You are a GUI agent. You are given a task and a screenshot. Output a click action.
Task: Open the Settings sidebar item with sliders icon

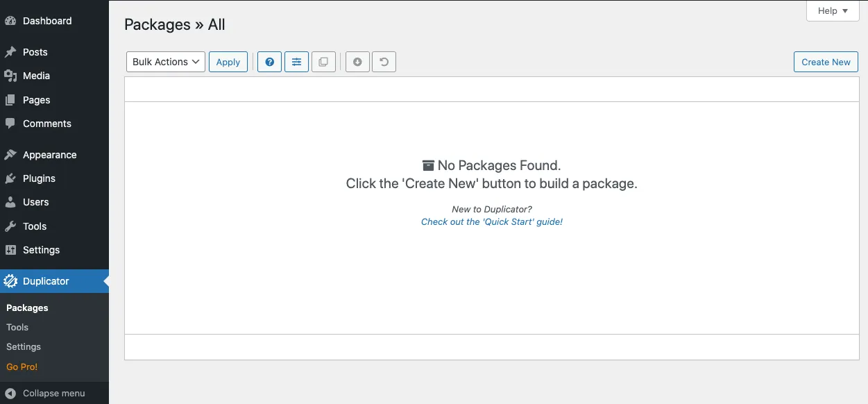click(54, 250)
